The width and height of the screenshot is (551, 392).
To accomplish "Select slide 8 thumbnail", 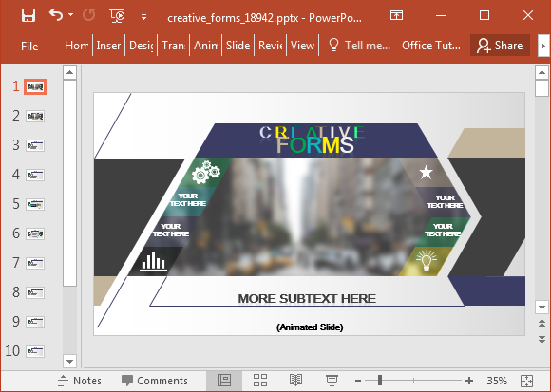I will click(35, 292).
